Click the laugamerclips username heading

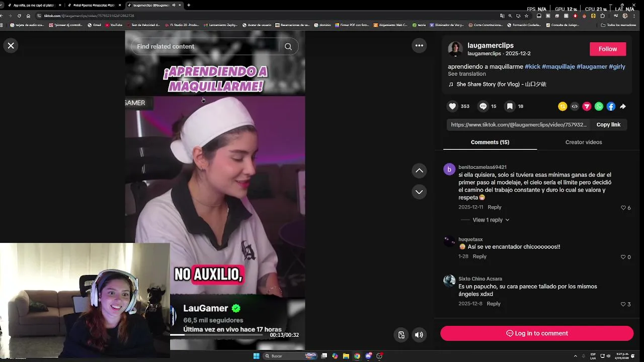(x=491, y=45)
